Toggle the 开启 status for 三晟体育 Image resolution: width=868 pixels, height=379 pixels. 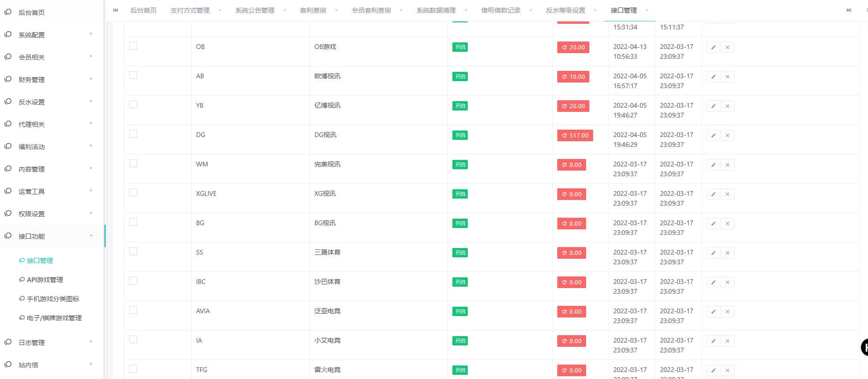pos(460,253)
